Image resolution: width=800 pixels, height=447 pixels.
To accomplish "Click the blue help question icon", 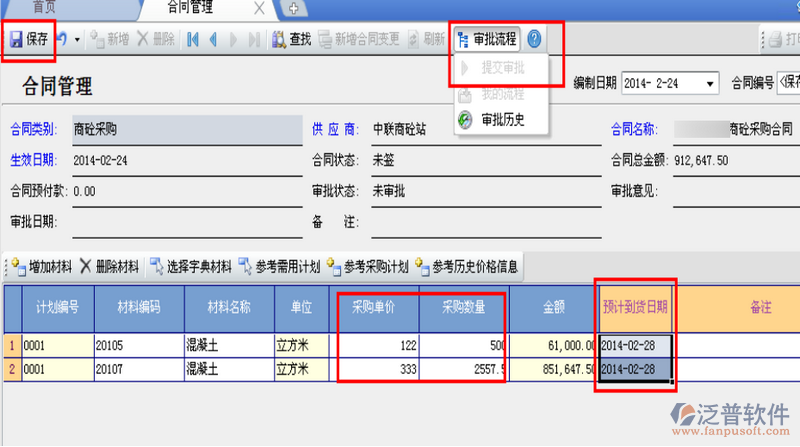I will tap(535, 39).
